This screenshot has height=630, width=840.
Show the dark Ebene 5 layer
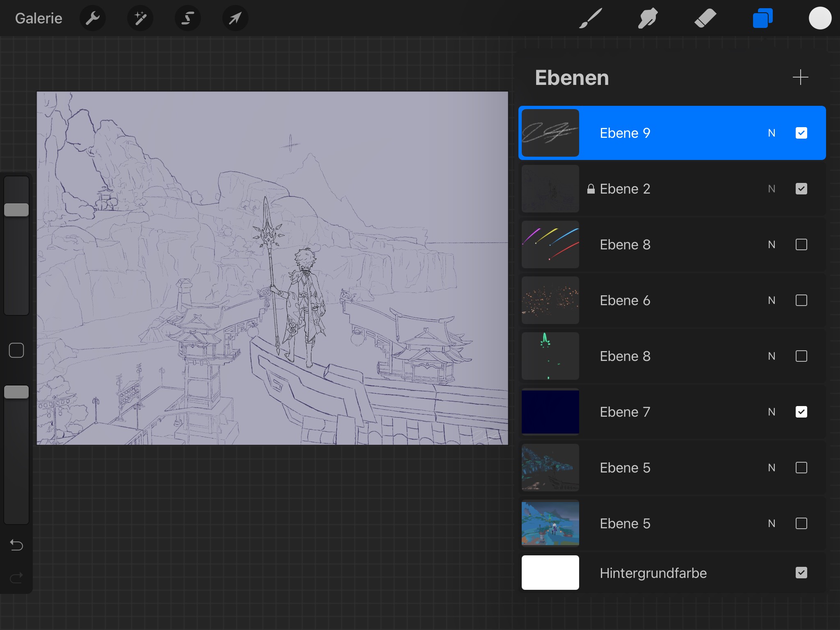click(801, 468)
